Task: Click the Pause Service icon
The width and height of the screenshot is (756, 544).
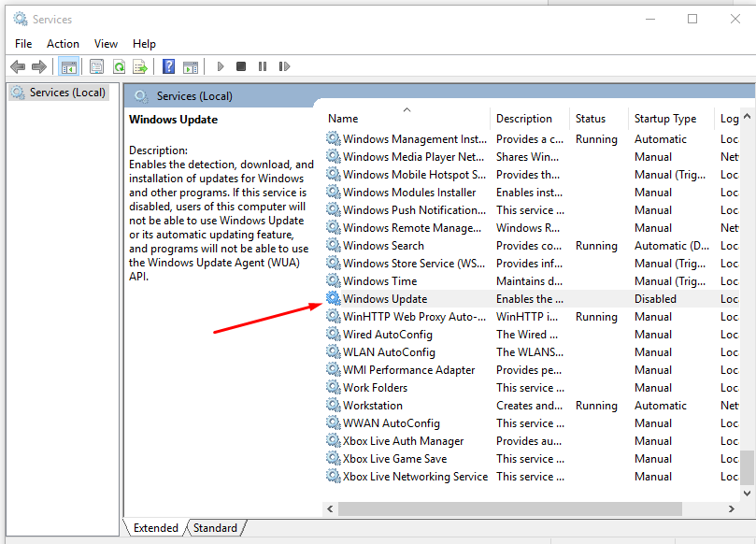Action: point(263,66)
